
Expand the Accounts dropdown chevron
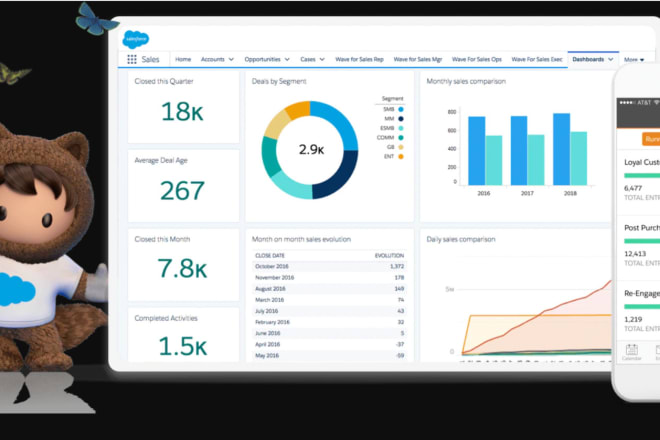coord(231,59)
